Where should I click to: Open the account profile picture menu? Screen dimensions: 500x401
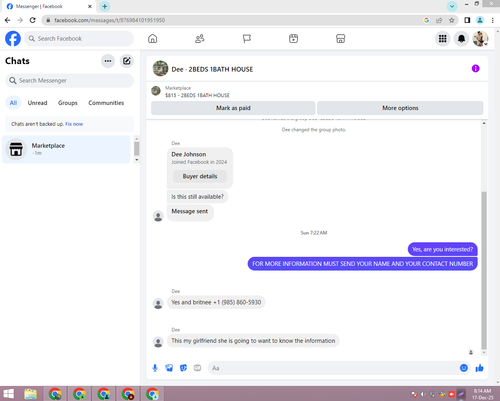pyautogui.click(x=480, y=39)
